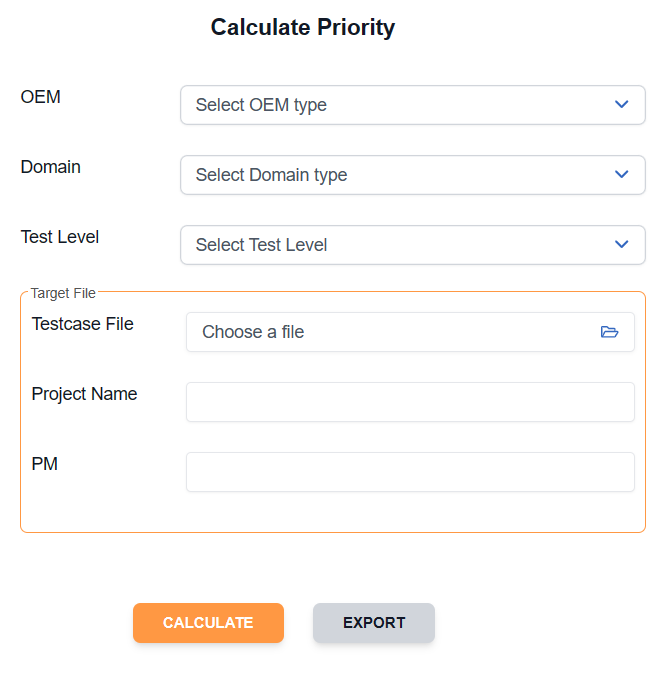Open the Select Domain type dropdown
659x697 pixels.
[412, 175]
